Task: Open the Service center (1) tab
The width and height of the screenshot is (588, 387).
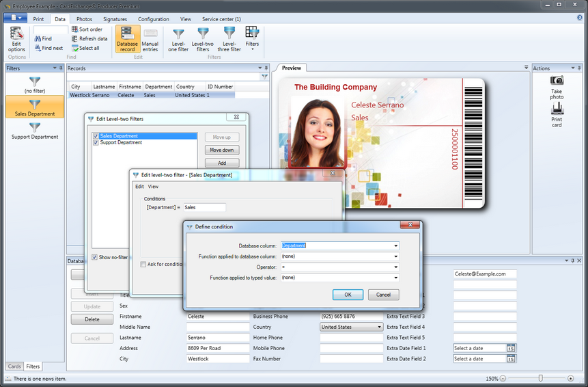Action: pyautogui.click(x=222, y=18)
